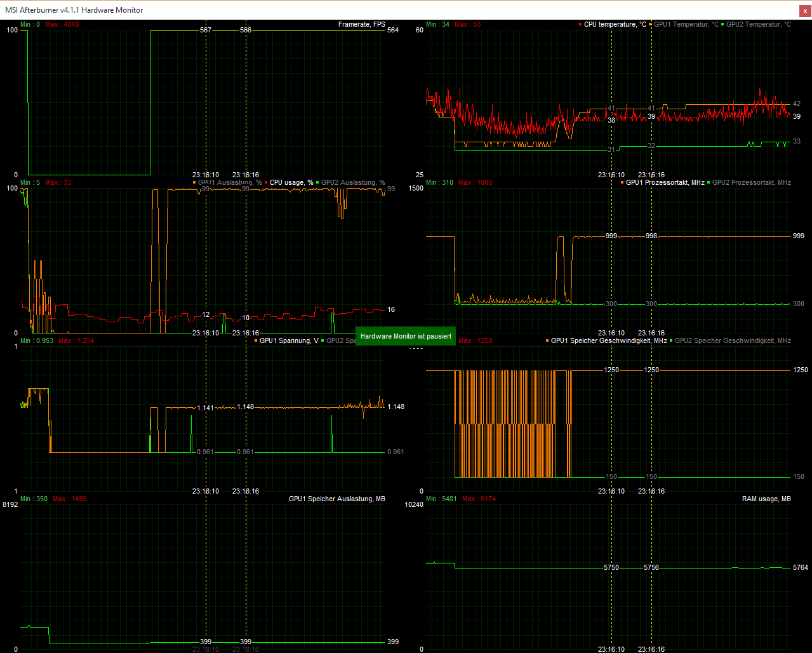
Task: Click the 'Min : 34' temperature value
Action: click(x=437, y=24)
